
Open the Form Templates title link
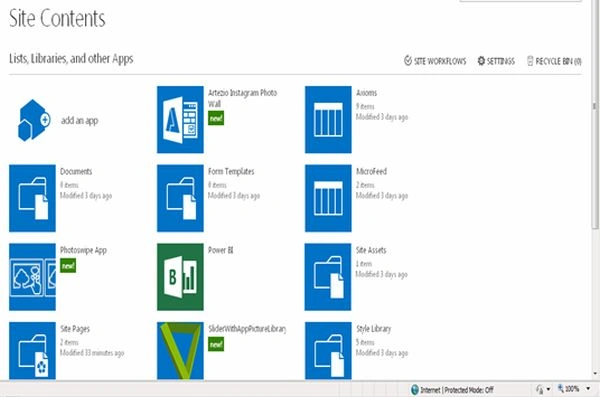[231, 172]
